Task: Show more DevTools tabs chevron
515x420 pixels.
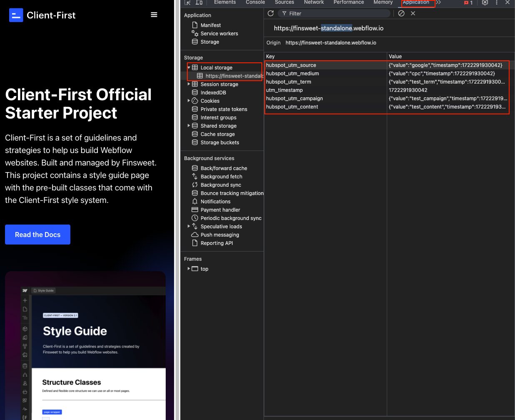Action: pos(438,2)
